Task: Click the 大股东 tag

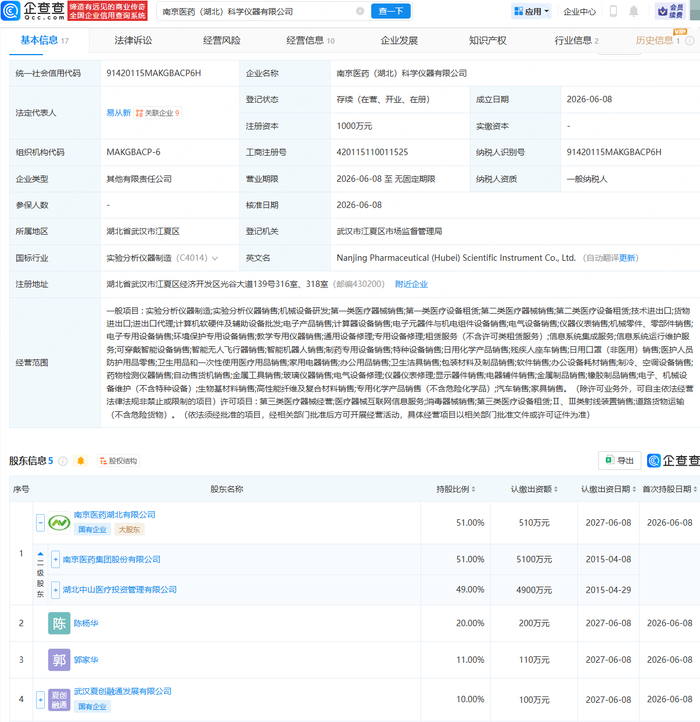Action: pyautogui.click(x=129, y=530)
